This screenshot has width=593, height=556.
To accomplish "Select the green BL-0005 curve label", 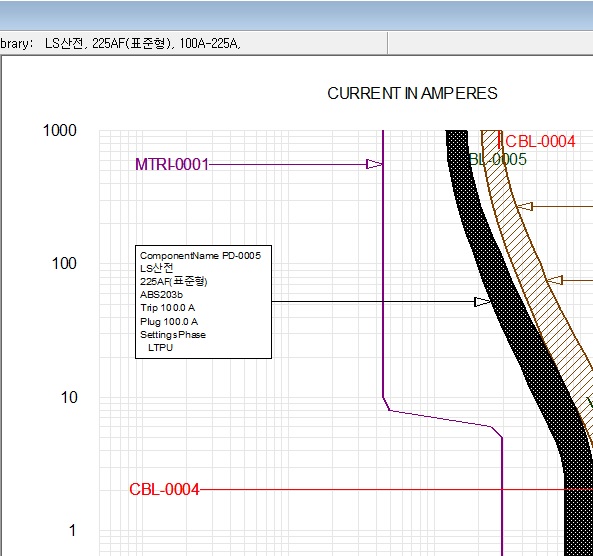I will [497, 159].
